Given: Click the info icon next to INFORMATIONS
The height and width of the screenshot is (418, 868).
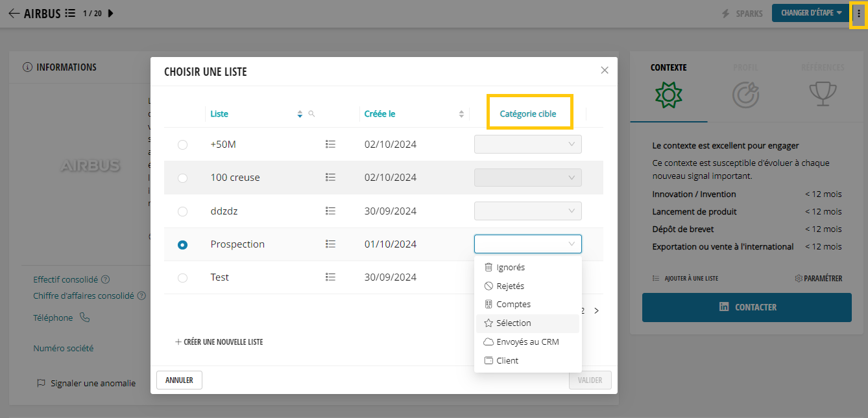Looking at the screenshot, I should tap(27, 67).
